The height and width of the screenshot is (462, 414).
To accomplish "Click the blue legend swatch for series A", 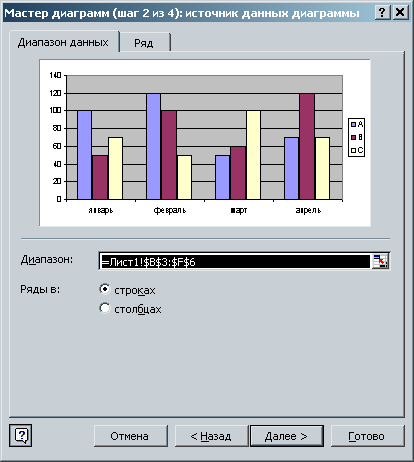I will click(354, 125).
